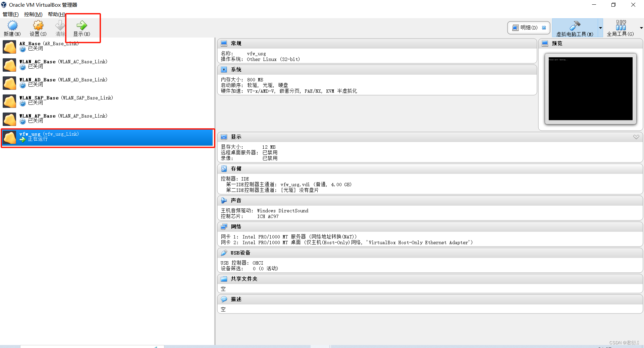Click the 操作系统 Other Linux (32-bit) line
This screenshot has width=644, height=348.
point(260,60)
